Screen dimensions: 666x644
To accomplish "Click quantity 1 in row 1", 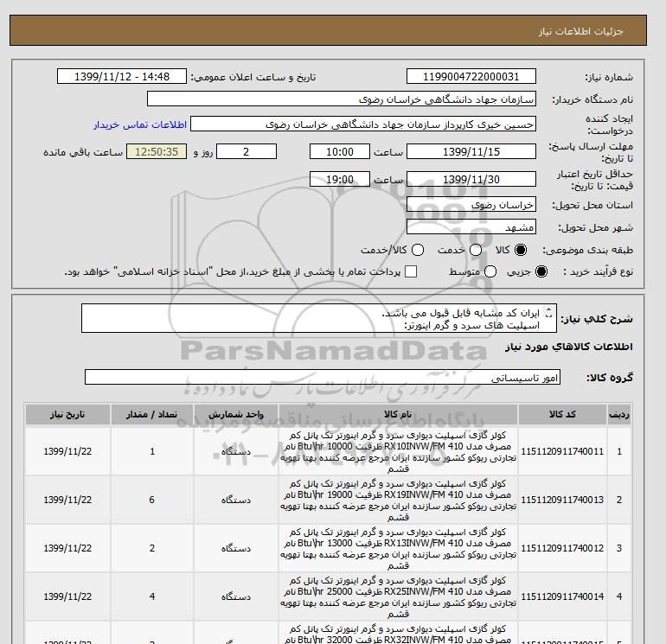I will point(152,451).
